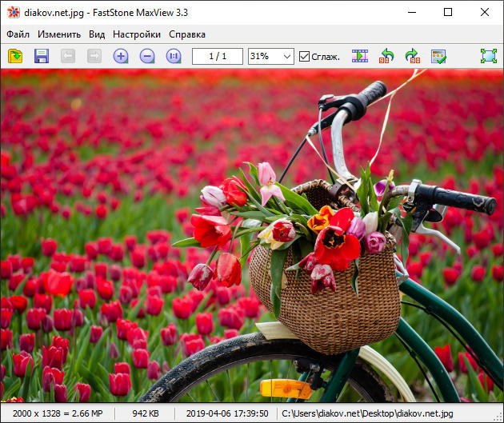Minimize the FastStone MaxView window
Viewport: 504px width, 423px height.
coord(412,13)
